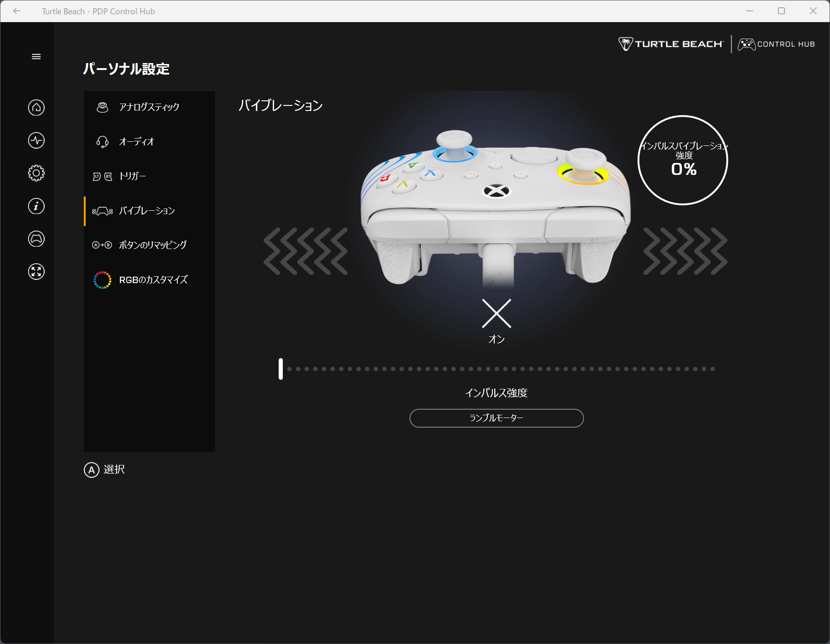Click the middle of the インパルス強度 slider track

497,369
